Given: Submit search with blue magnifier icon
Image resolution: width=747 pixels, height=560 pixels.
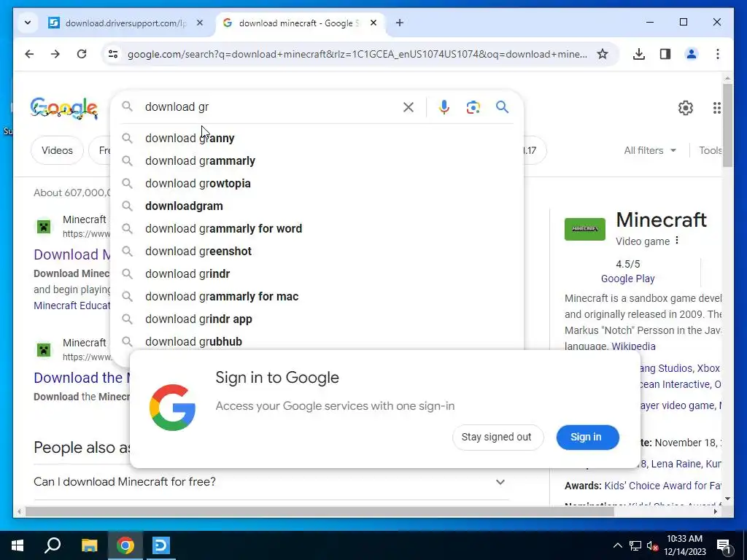Looking at the screenshot, I should 502,107.
